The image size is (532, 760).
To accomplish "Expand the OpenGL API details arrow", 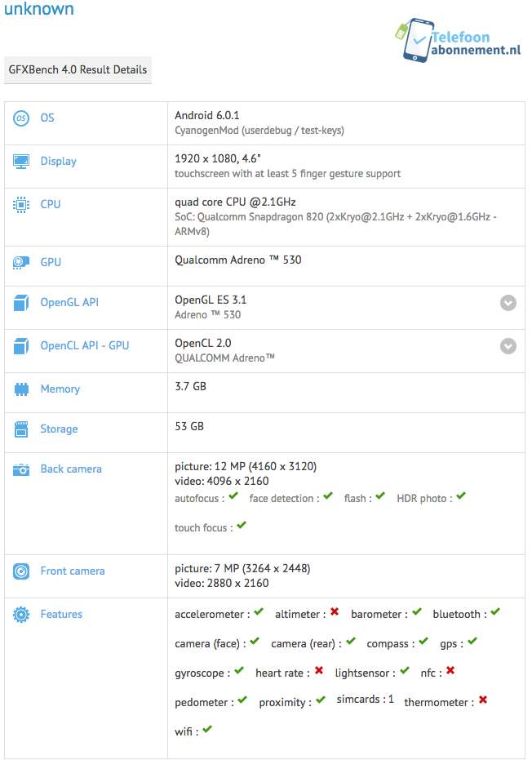I will pyautogui.click(x=508, y=303).
